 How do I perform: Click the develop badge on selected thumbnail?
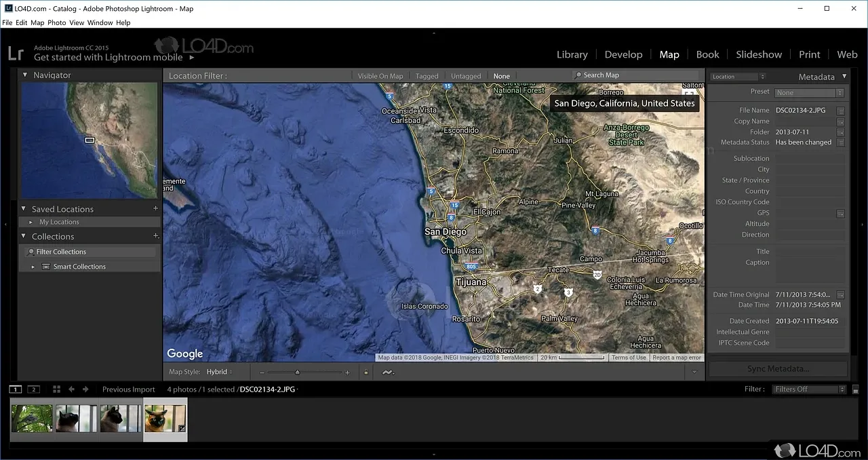point(181,428)
